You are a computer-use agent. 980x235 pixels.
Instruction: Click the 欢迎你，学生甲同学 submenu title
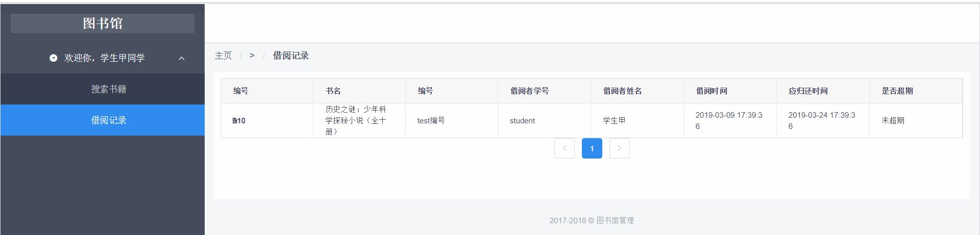105,58
